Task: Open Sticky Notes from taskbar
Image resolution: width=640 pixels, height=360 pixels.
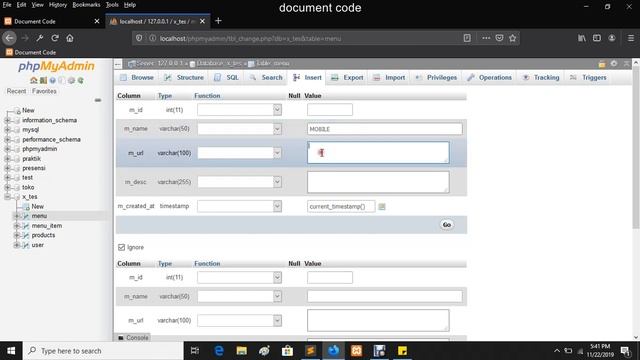Action: (402, 351)
